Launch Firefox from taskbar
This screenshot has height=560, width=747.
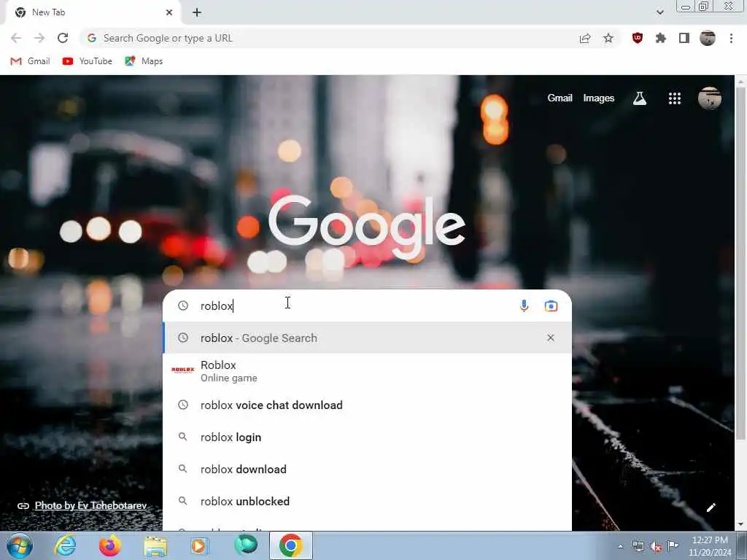[x=109, y=545]
